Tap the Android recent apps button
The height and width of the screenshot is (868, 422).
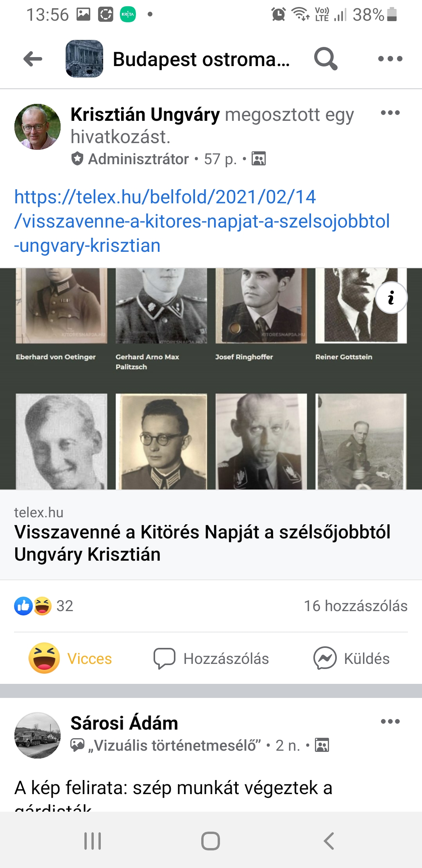93,841
